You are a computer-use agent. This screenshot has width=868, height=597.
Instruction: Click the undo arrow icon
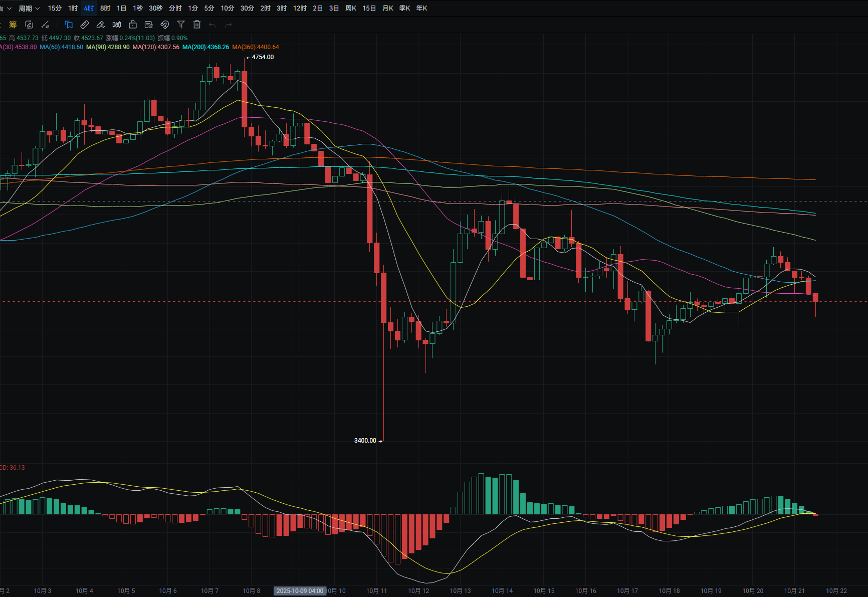(x=212, y=25)
